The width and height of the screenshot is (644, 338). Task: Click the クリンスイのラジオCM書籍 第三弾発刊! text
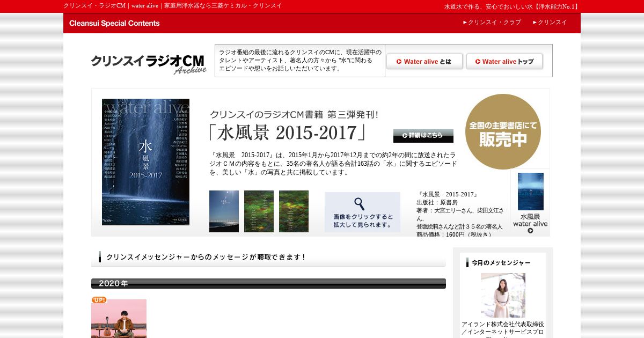[294, 114]
